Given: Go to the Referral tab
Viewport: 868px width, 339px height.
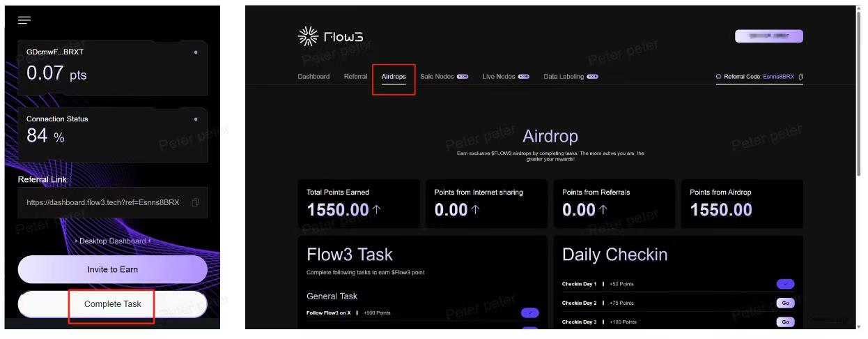Looking at the screenshot, I should click(x=355, y=77).
